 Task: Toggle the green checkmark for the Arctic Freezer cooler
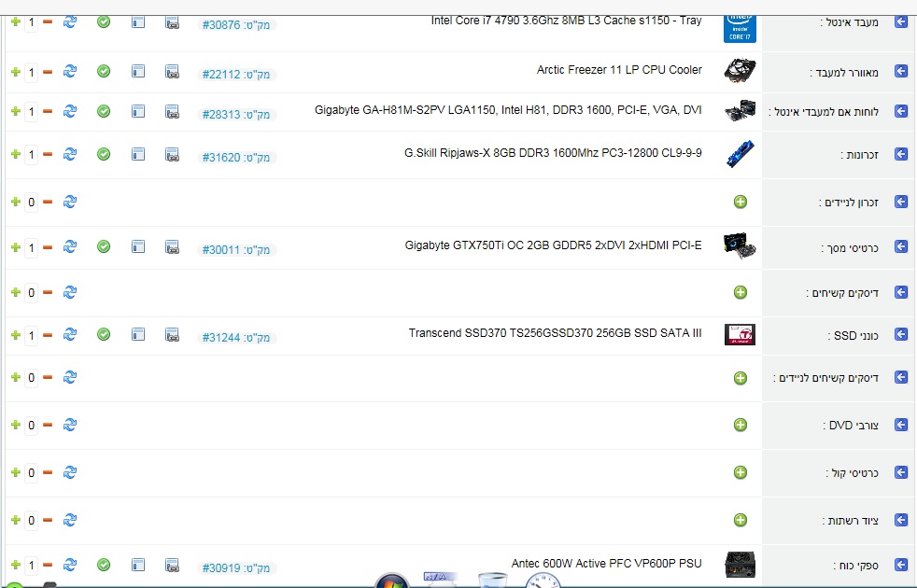[104, 71]
